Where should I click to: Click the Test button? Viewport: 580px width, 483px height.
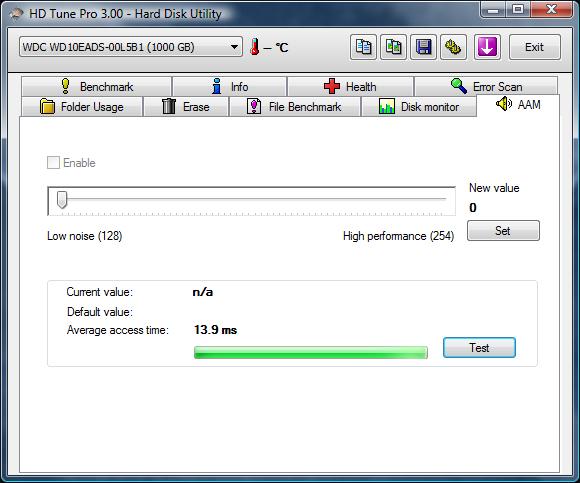(479, 347)
